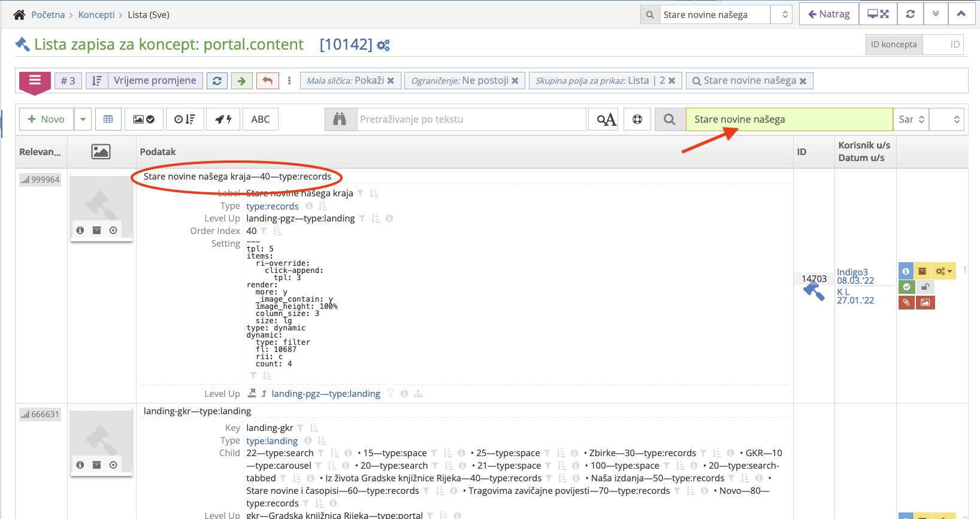Click the home icon in breadcrumb
The image size is (980, 519).
19,14
